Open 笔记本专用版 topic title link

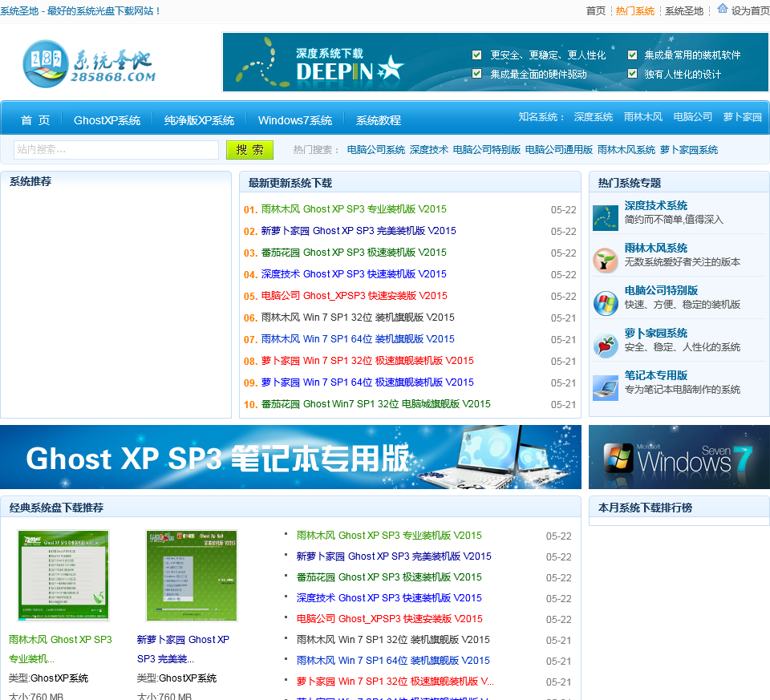coord(655,375)
